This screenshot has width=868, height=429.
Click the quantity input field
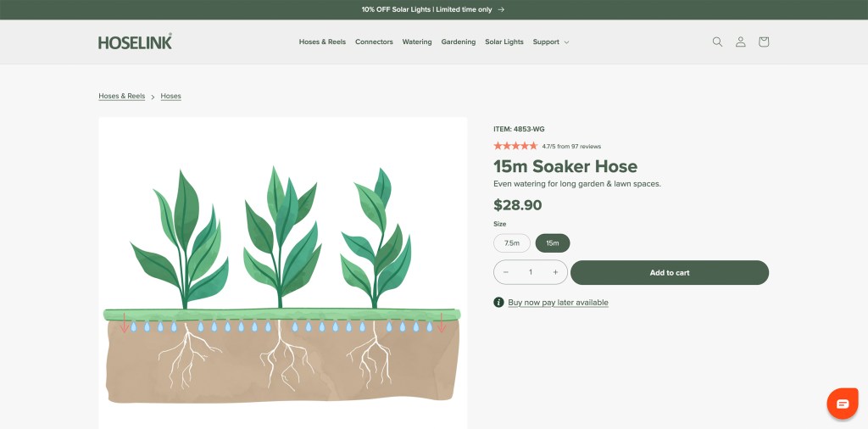pyautogui.click(x=531, y=272)
